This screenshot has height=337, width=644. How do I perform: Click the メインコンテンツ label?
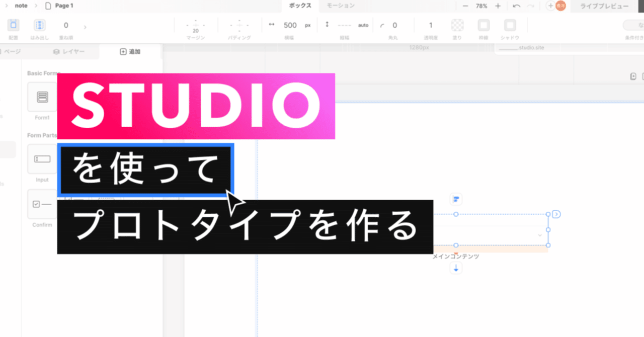(456, 256)
